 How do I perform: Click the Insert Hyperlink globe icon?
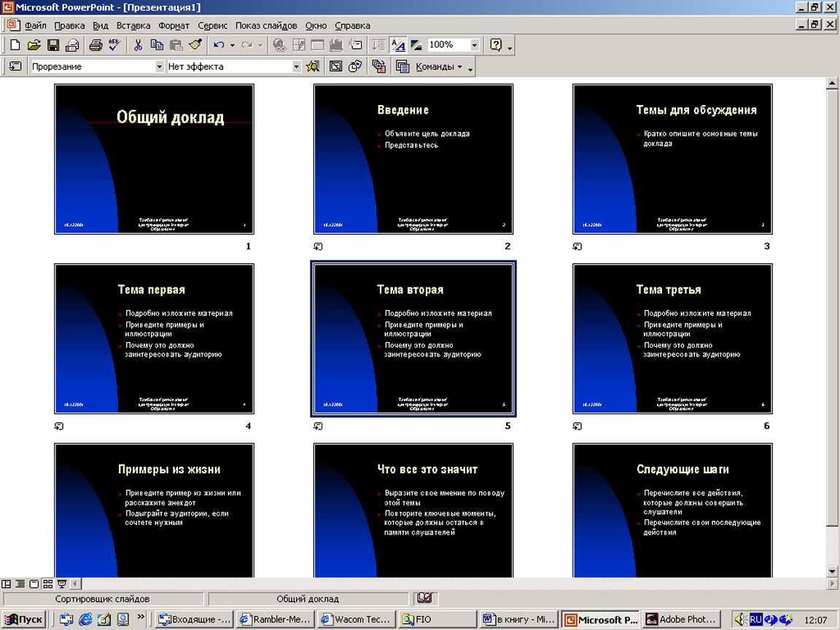tap(279, 45)
